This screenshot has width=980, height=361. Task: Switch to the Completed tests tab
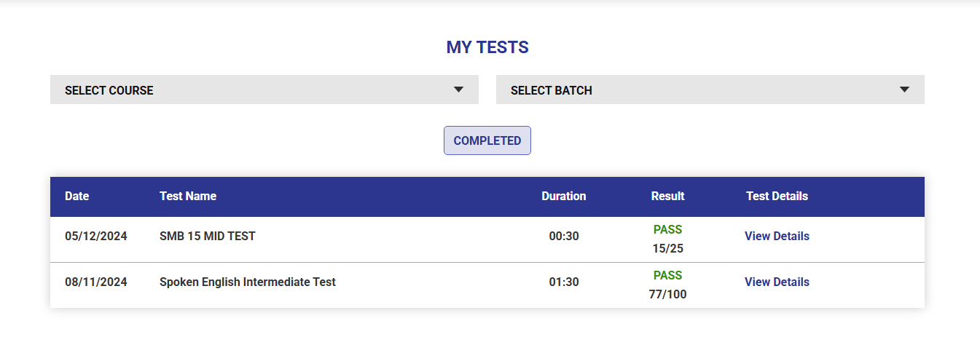[x=487, y=140]
